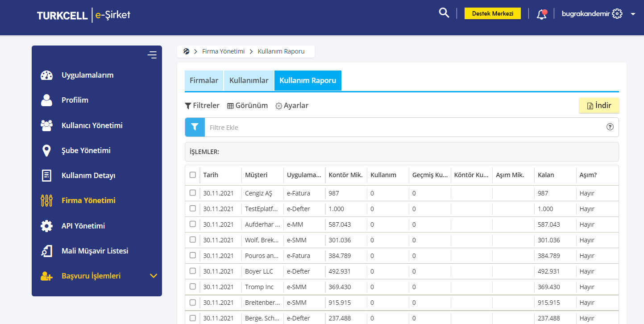The height and width of the screenshot is (324, 644).
Task: Click the Boyer LLC customer cell
Action: pyautogui.click(x=259, y=271)
